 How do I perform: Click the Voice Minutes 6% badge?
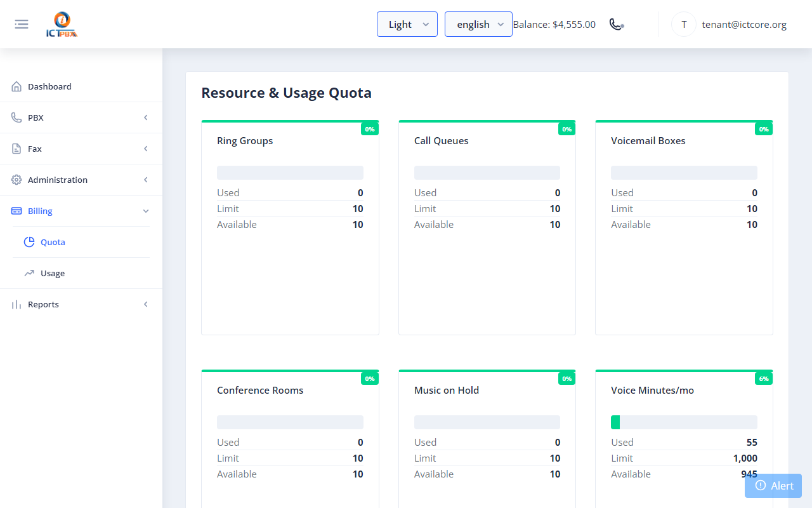click(x=764, y=378)
